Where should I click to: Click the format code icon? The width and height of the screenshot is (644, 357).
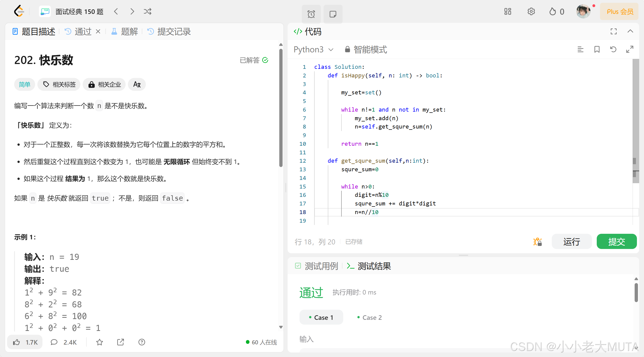tap(580, 49)
